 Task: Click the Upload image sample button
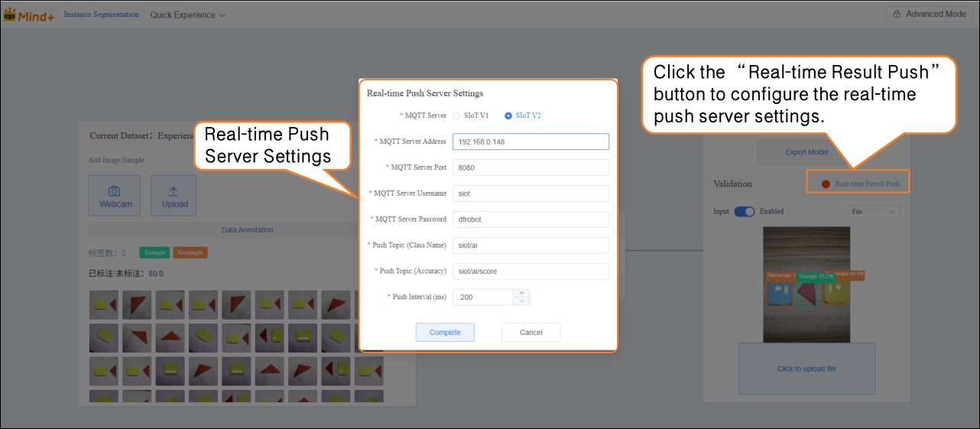[174, 196]
